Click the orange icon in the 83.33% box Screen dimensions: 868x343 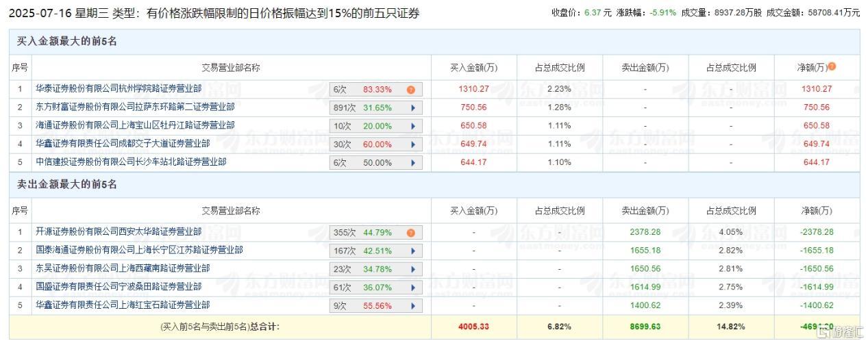click(x=411, y=90)
